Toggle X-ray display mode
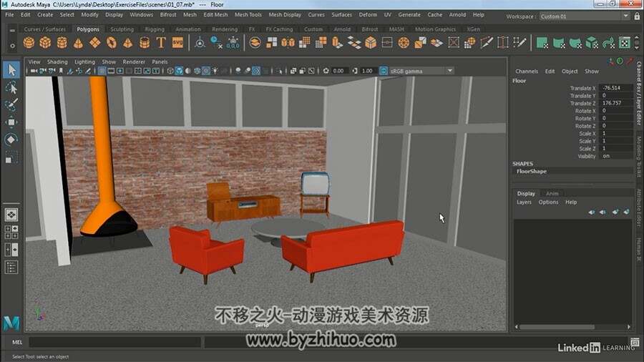Viewport: 644px width, 362px height. click(x=293, y=71)
